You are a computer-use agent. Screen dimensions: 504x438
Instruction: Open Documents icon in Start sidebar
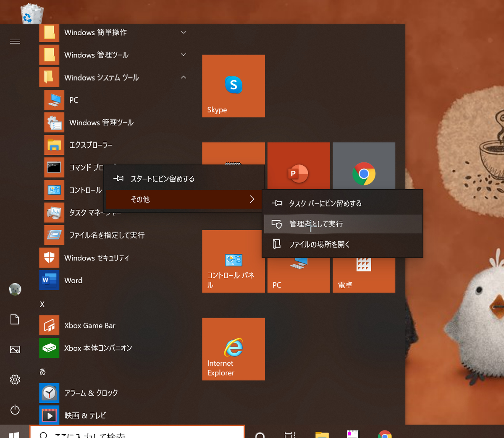tap(15, 319)
